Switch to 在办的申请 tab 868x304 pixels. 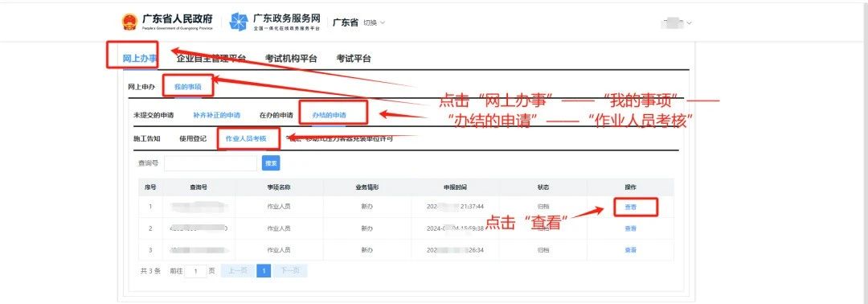(276, 115)
